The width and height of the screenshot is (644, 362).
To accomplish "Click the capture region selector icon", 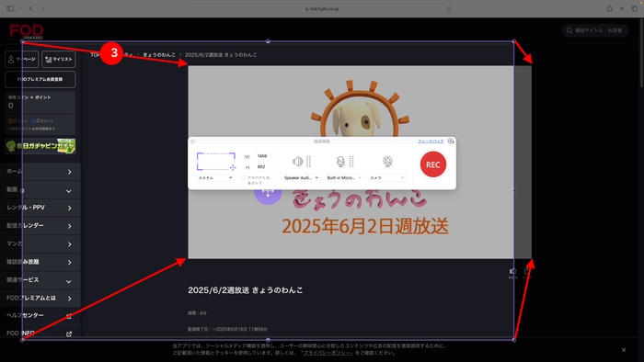I will point(216,162).
